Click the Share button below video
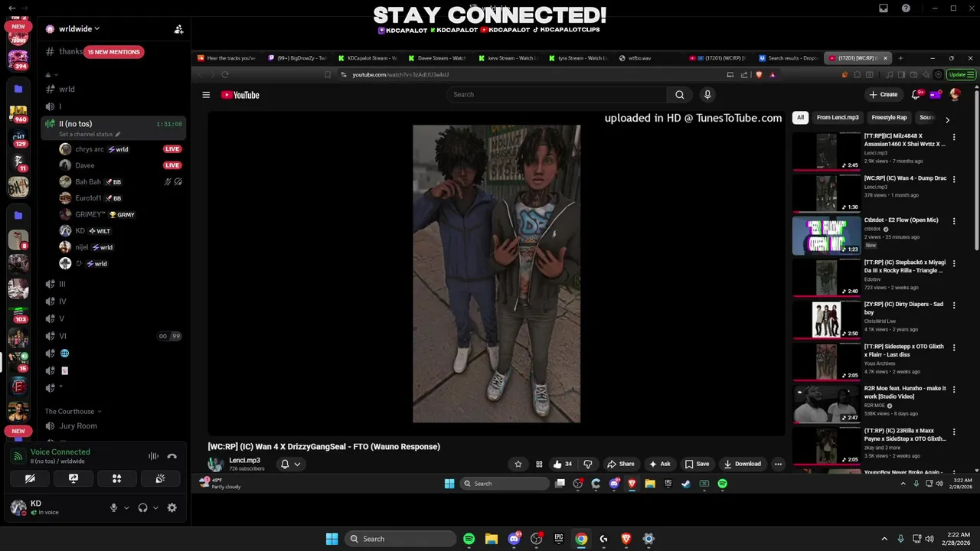This screenshot has height=551, width=980. [x=621, y=464]
